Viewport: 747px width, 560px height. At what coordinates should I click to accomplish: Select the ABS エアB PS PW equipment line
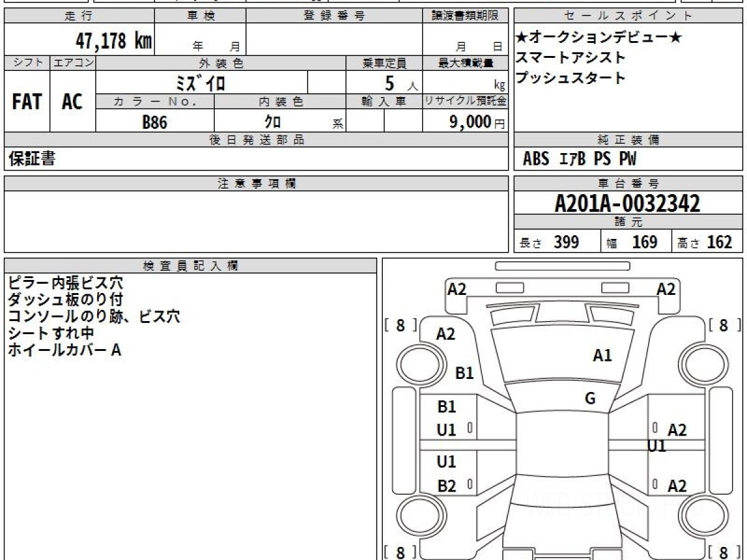[x=580, y=159]
